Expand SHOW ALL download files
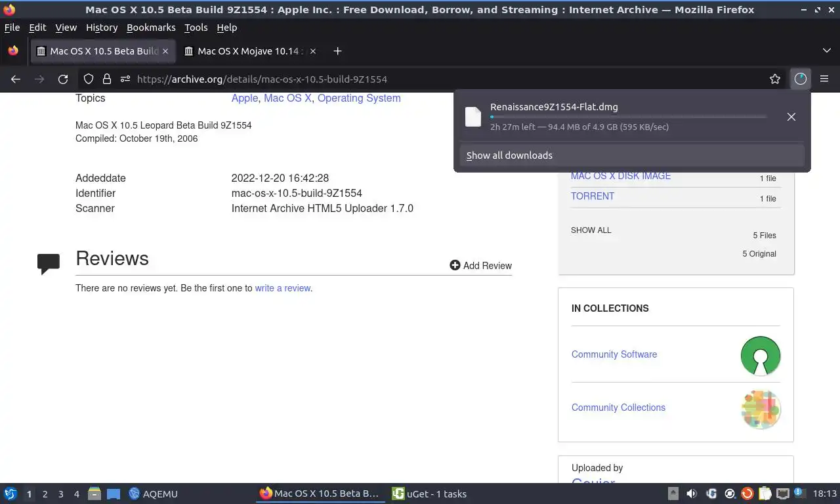The width and height of the screenshot is (840, 504). [591, 230]
